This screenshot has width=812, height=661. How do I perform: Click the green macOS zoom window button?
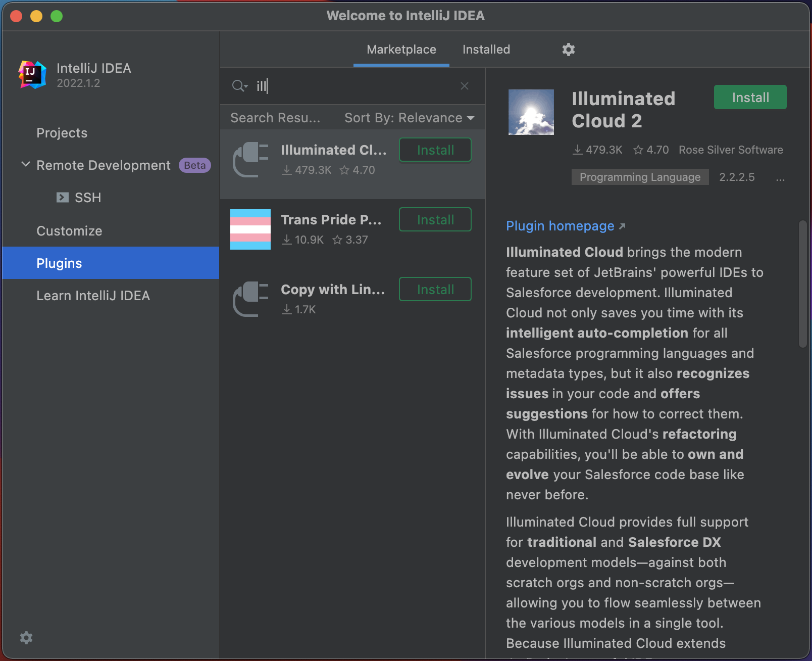tap(57, 16)
